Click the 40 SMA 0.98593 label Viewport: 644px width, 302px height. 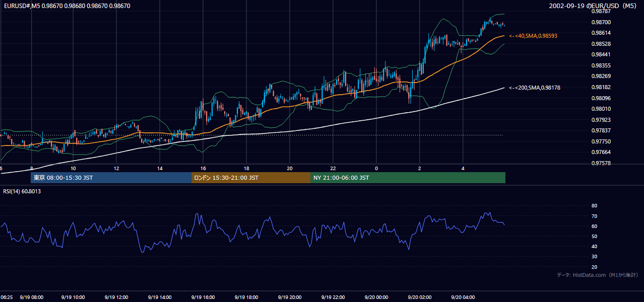point(533,36)
